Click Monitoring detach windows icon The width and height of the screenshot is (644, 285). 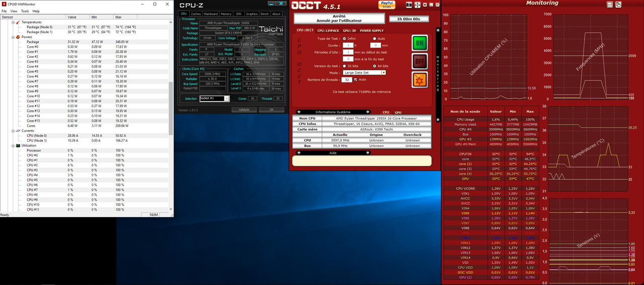tap(618, 5)
